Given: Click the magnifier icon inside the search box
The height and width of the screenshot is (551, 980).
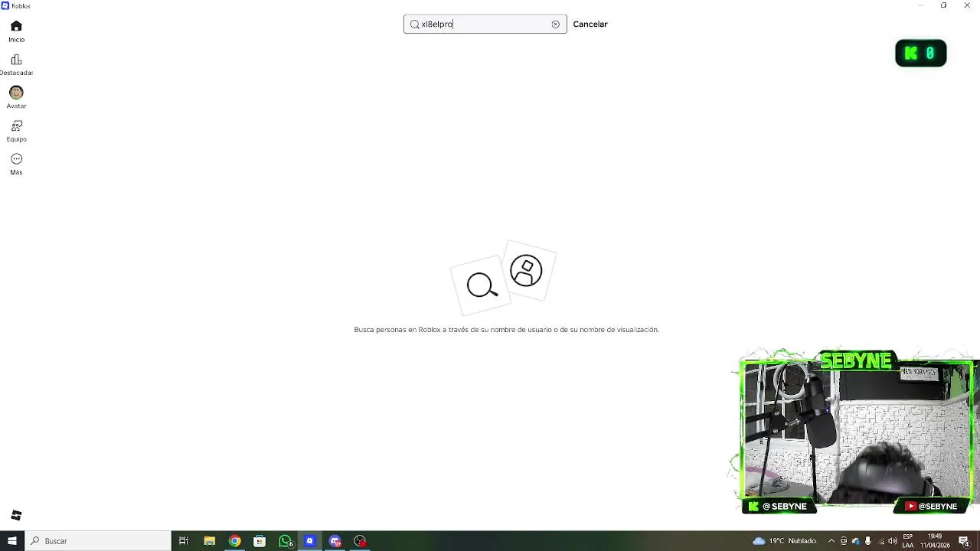Looking at the screenshot, I should [x=414, y=24].
